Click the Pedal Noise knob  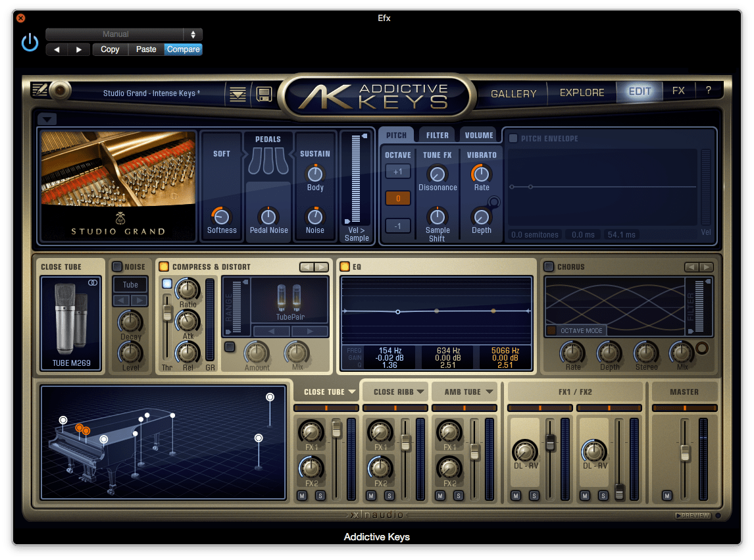pos(268,217)
